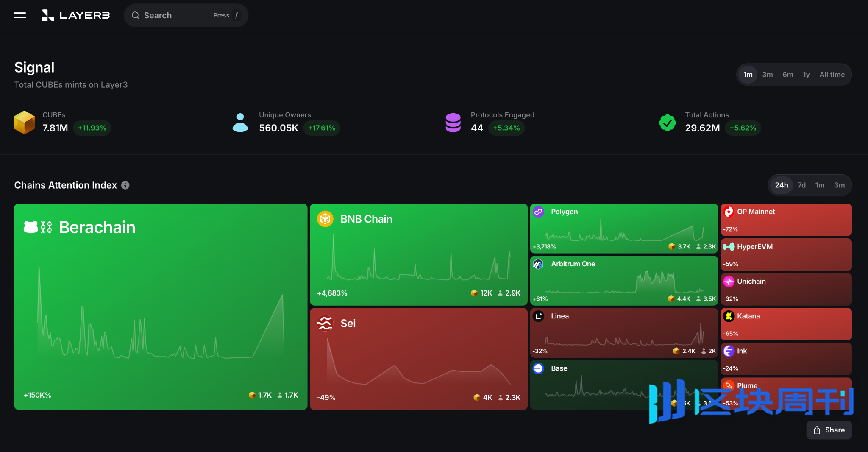Click the Sei logo icon
This screenshot has height=452, width=868.
pos(325,324)
